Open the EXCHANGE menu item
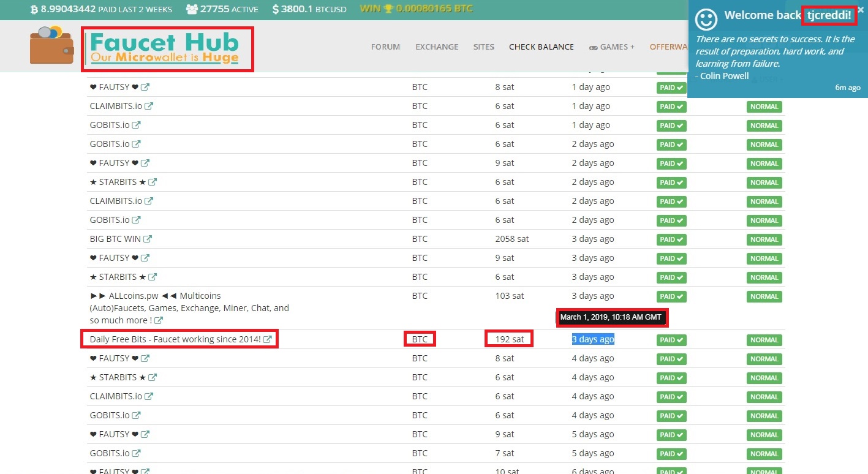Viewport: 868px width, 474px height. coord(437,47)
